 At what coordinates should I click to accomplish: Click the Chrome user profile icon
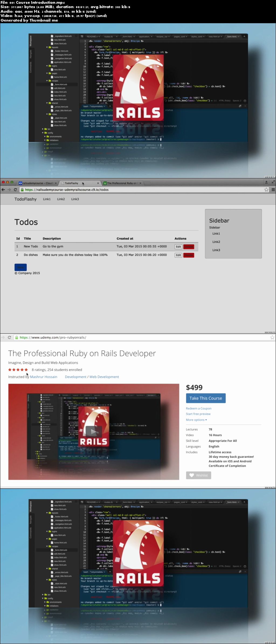[x=266, y=182]
